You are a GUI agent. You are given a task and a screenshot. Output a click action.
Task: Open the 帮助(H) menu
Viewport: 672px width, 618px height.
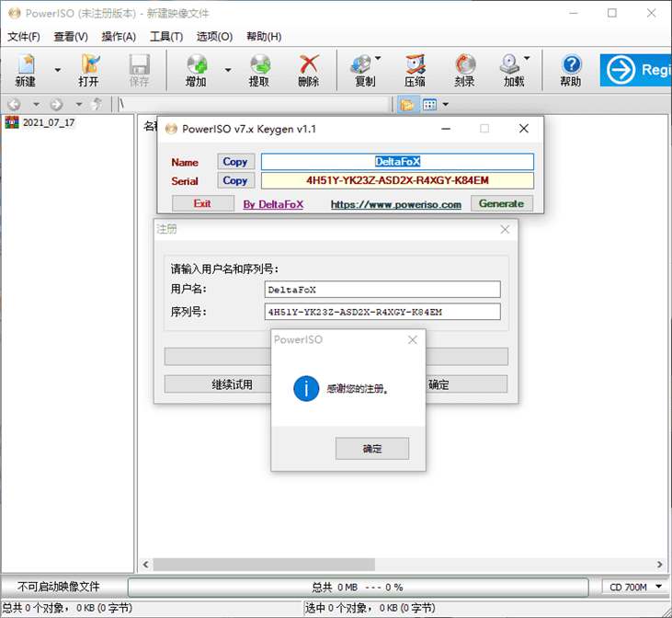(264, 37)
